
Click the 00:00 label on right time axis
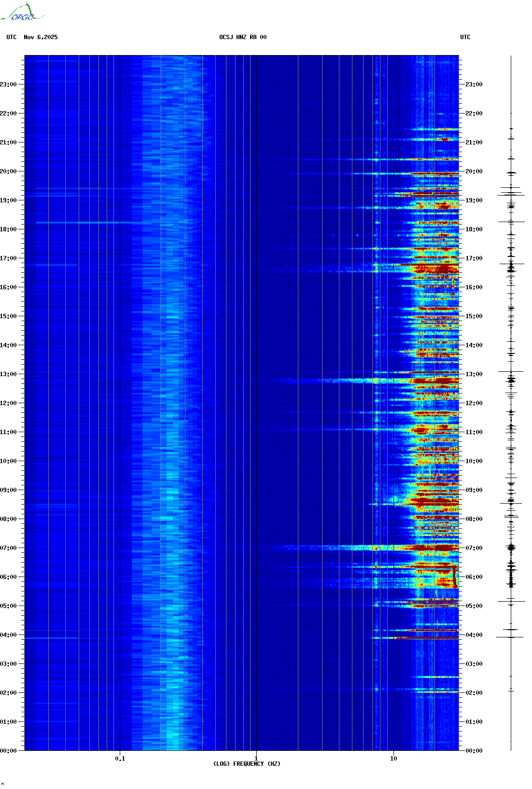point(474,751)
